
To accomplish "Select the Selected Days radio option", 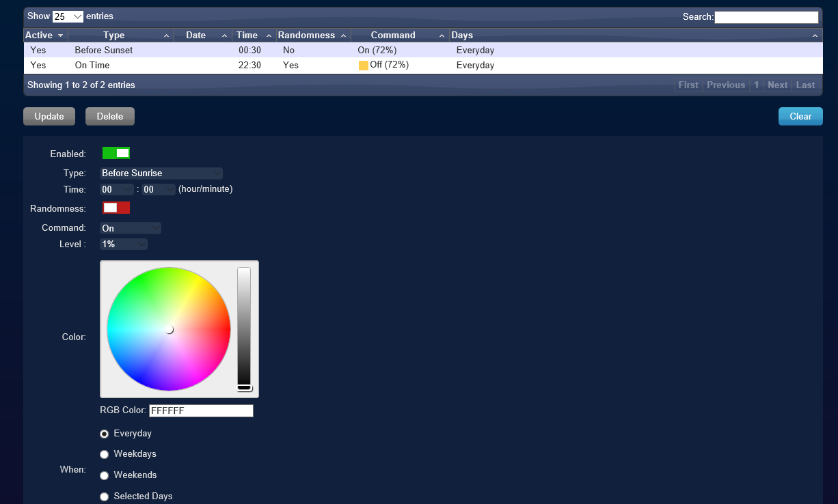I will 105,496.
